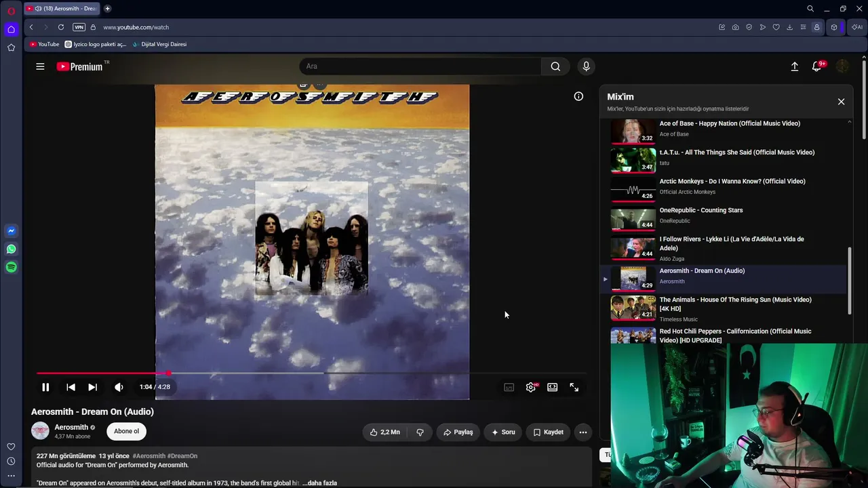The height and width of the screenshot is (488, 868).
Task: Toggle the Opera VPN badge
Action: pos(79,27)
